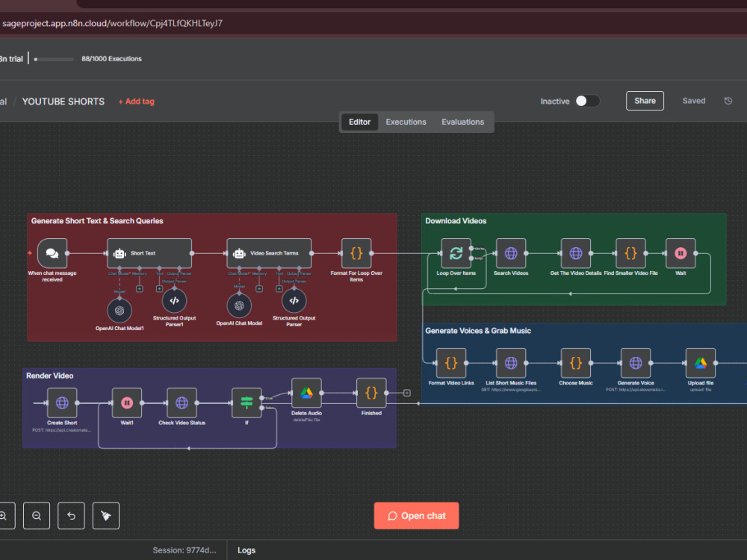This screenshot has height=560, width=747.
Task: Add a Memory sub-node to Video Search Terms
Action: click(x=259, y=288)
